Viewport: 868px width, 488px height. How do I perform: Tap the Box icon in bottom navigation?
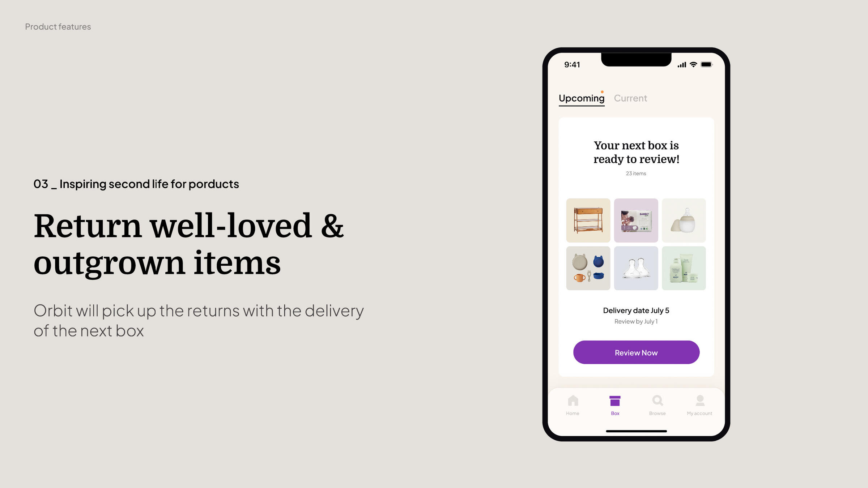tap(614, 402)
